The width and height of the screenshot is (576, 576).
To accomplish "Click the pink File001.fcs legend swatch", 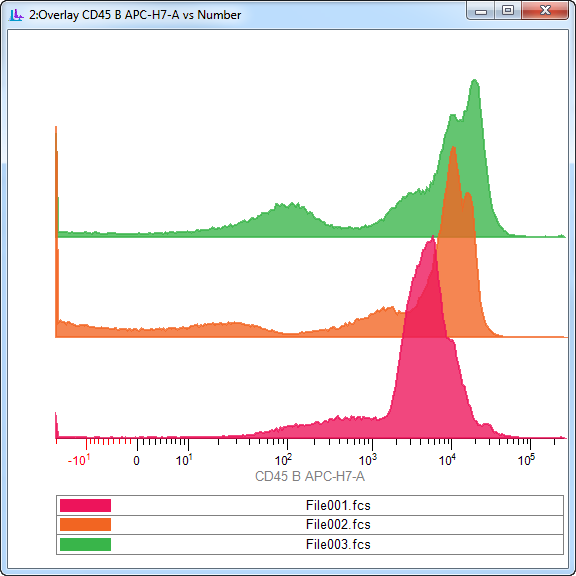I will tap(85, 505).
